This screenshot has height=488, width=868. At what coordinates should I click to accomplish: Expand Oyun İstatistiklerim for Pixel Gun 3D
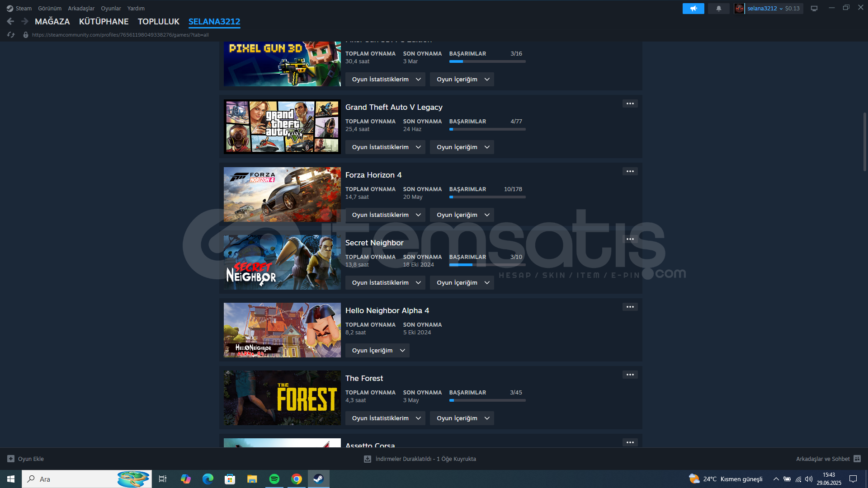click(x=385, y=79)
